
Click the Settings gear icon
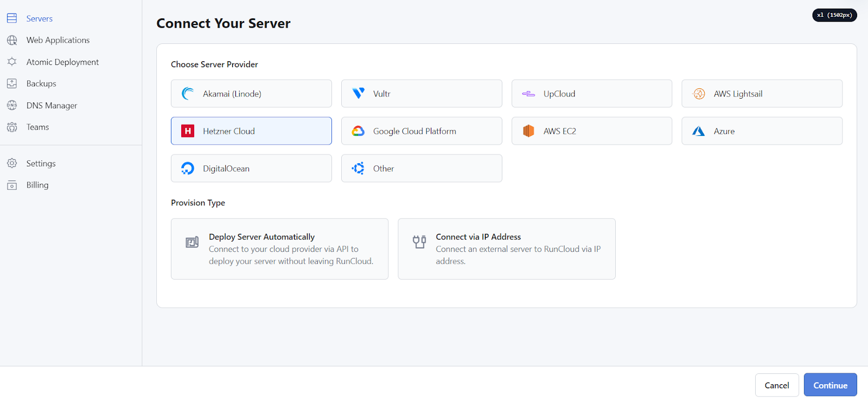pyautogui.click(x=12, y=163)
